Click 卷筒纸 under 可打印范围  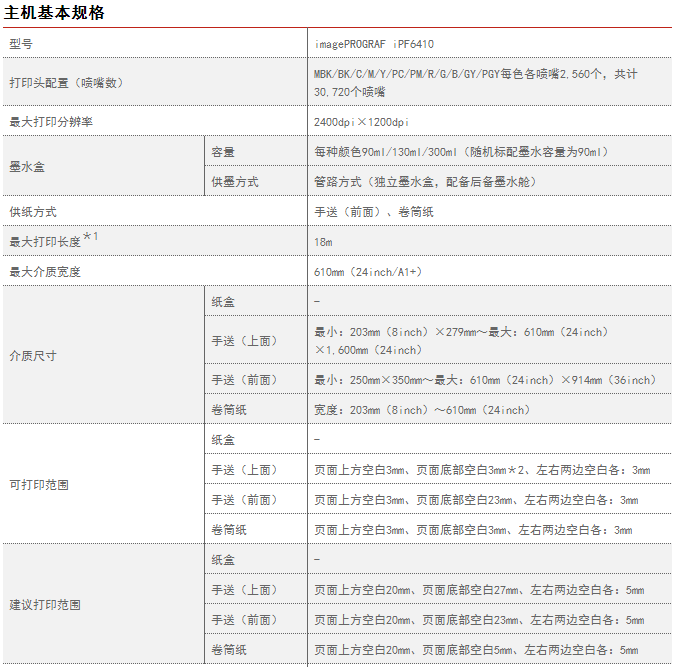tap(229, 530)
